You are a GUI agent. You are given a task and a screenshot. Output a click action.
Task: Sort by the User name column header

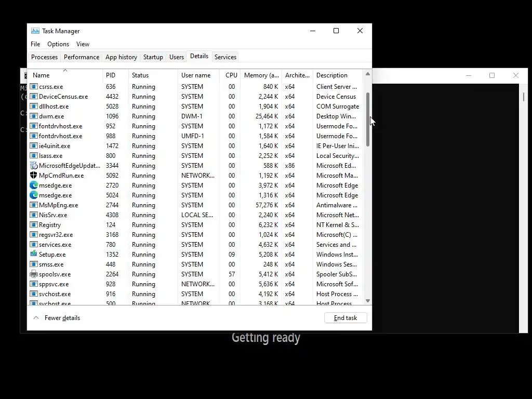click(199, 75)
